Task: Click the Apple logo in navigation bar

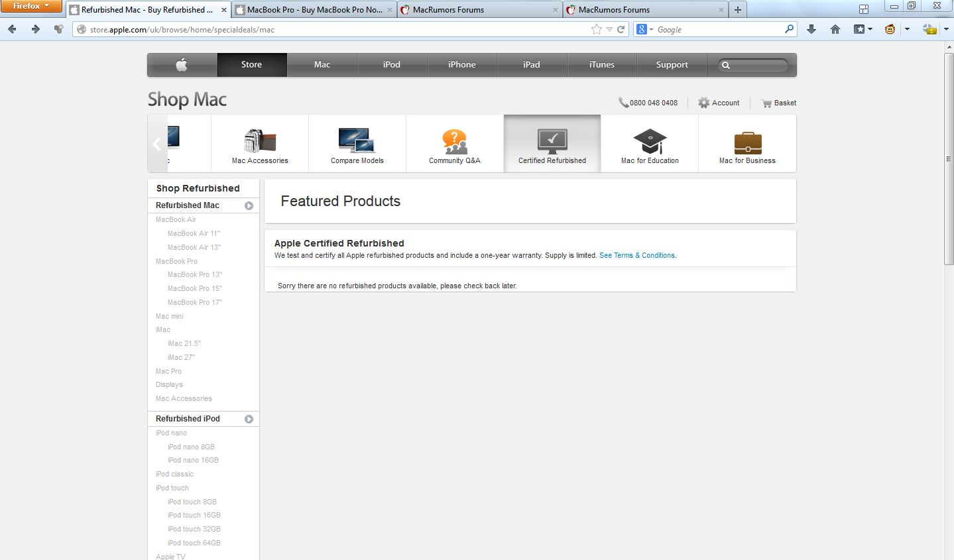Action: coord(182,64)
